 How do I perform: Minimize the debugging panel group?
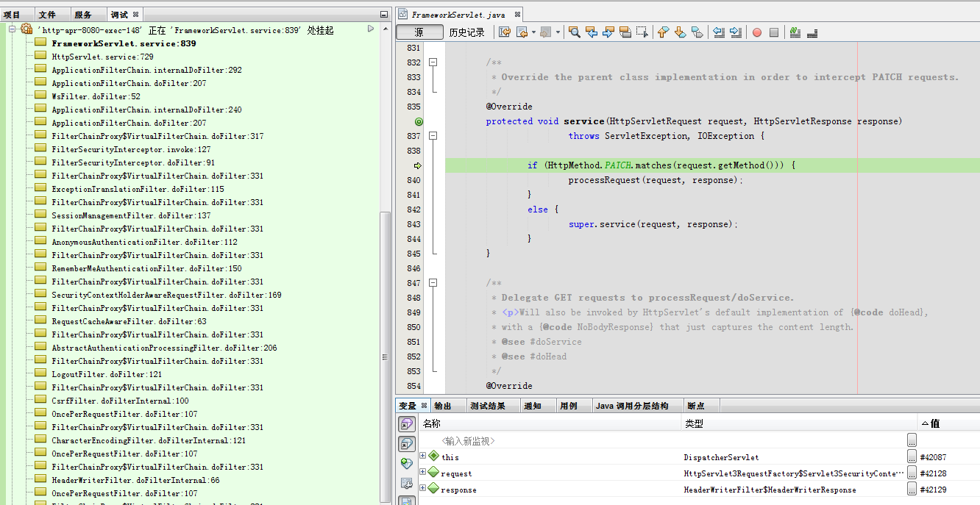[384, 15]
